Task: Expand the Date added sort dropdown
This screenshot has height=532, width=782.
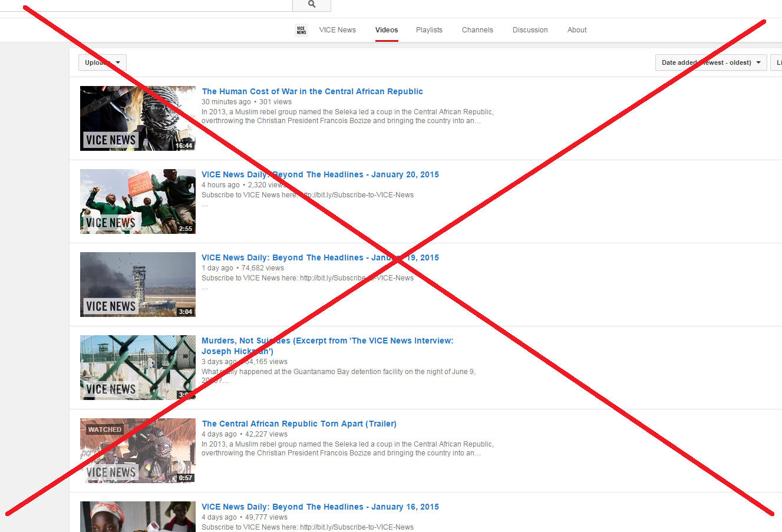Action: [711, 62]
